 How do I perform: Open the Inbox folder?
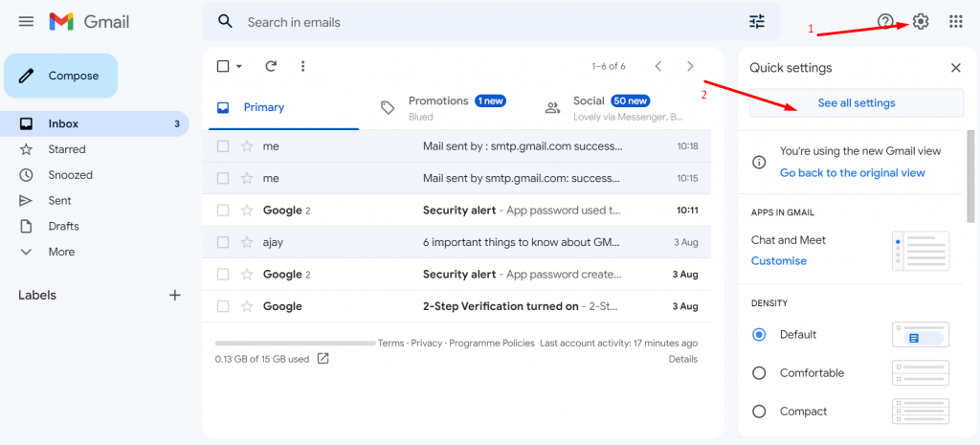[x=95, y=123]
